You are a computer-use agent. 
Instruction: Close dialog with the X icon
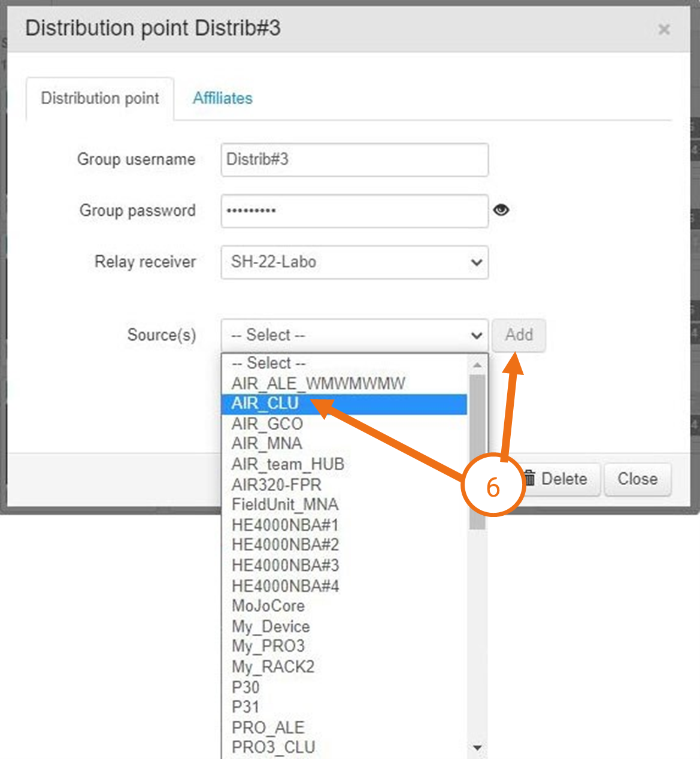tap(663, 29)
